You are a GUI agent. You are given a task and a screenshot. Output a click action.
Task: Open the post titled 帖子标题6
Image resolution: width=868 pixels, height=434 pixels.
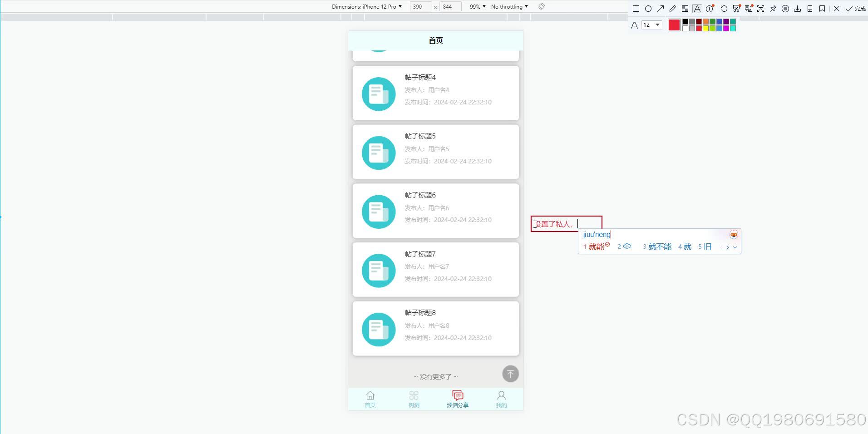[x=435, y=211]
